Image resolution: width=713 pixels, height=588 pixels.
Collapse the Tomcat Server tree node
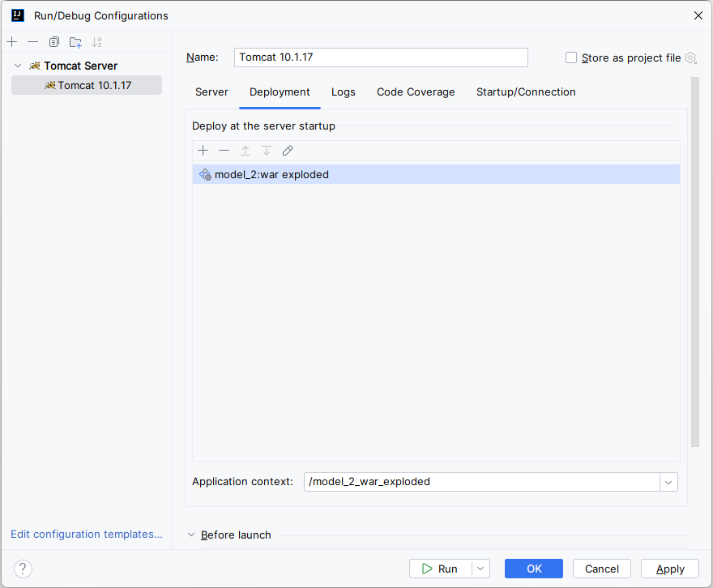pyautogui.click(x=18, y=66)
